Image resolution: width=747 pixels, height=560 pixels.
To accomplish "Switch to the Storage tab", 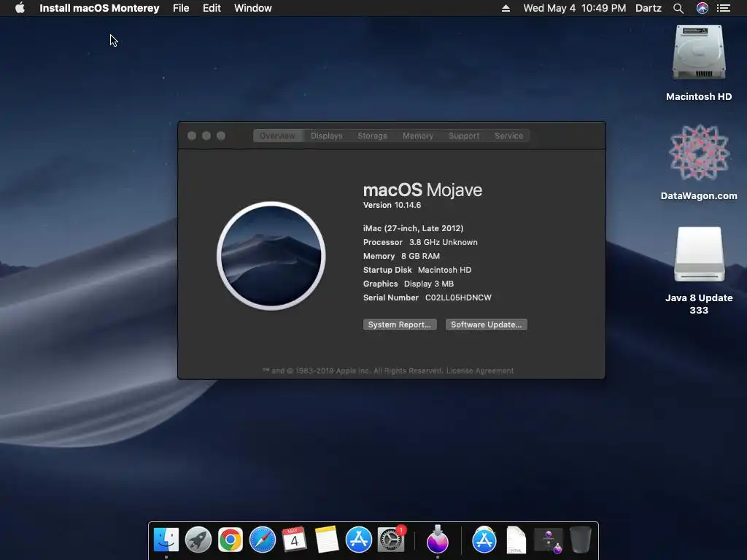I will pos(372,136).
